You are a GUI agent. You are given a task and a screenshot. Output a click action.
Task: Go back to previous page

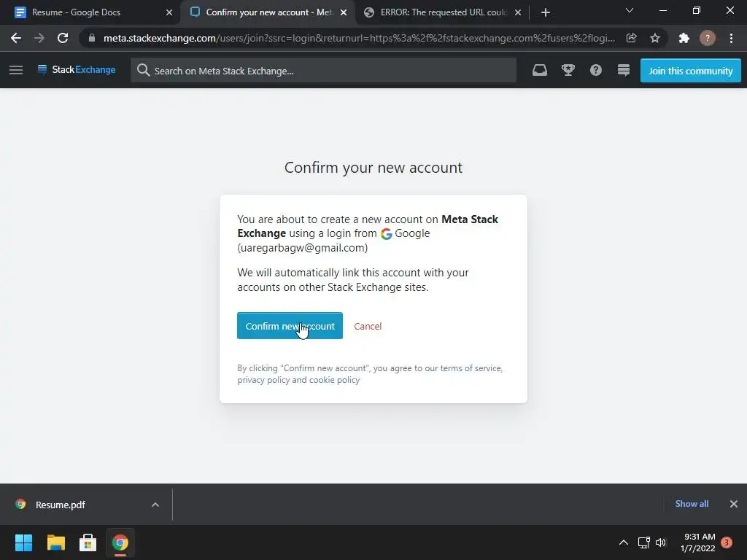16,38
